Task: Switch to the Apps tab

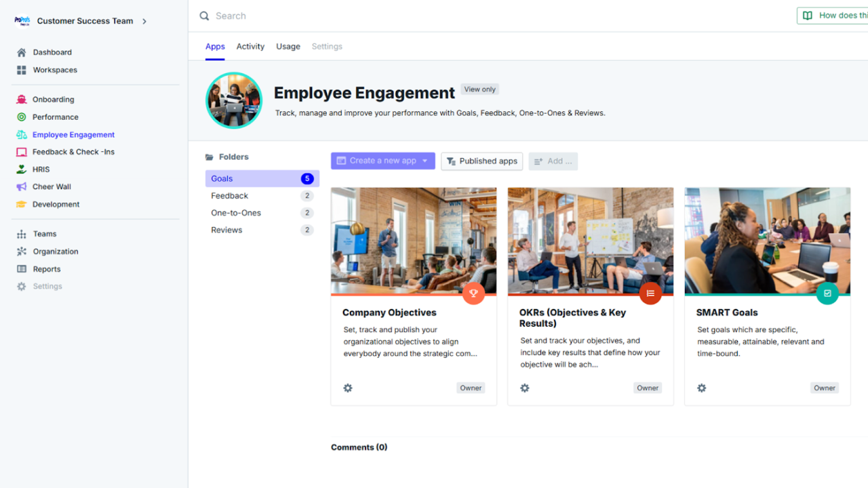Action: (x=215, y=47)
